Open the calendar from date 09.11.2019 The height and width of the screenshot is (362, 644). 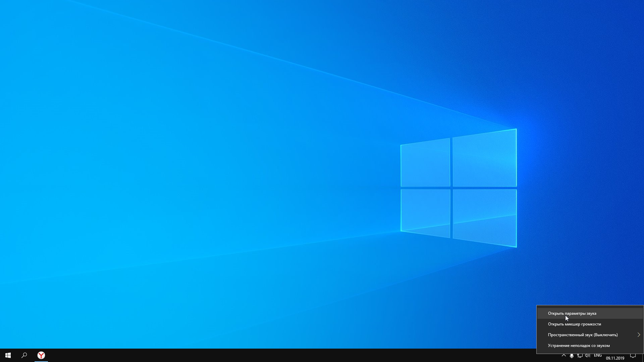615,358
